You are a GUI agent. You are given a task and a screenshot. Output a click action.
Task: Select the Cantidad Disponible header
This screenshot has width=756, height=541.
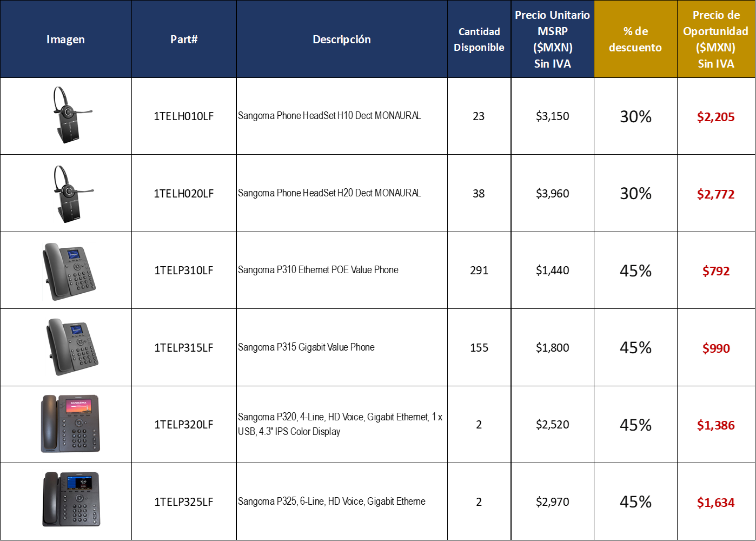point(479,39)
